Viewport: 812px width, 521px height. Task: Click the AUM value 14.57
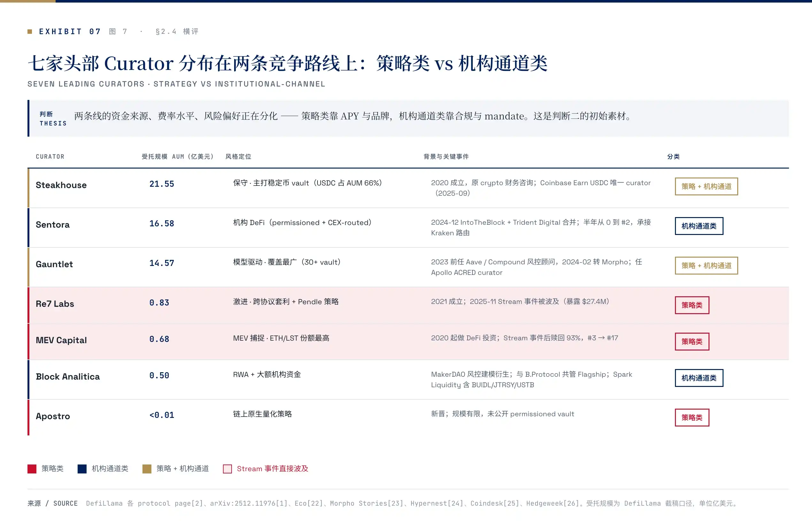162,263
